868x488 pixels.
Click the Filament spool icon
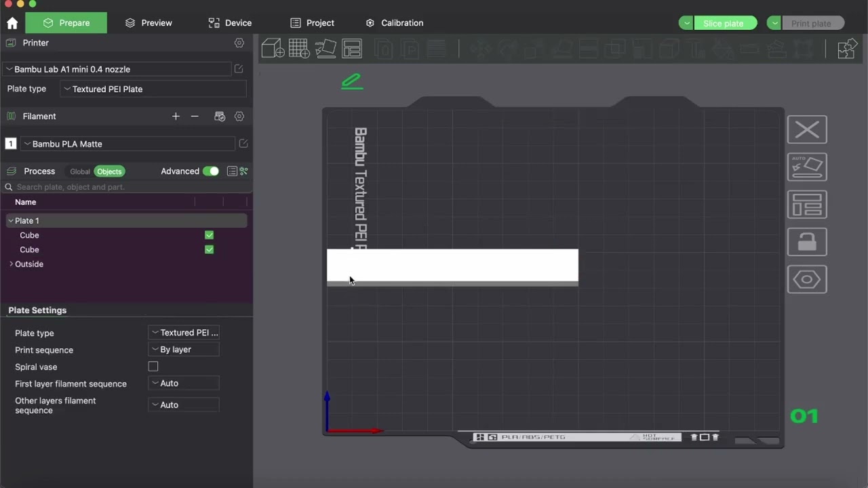[x=11, y=117]
